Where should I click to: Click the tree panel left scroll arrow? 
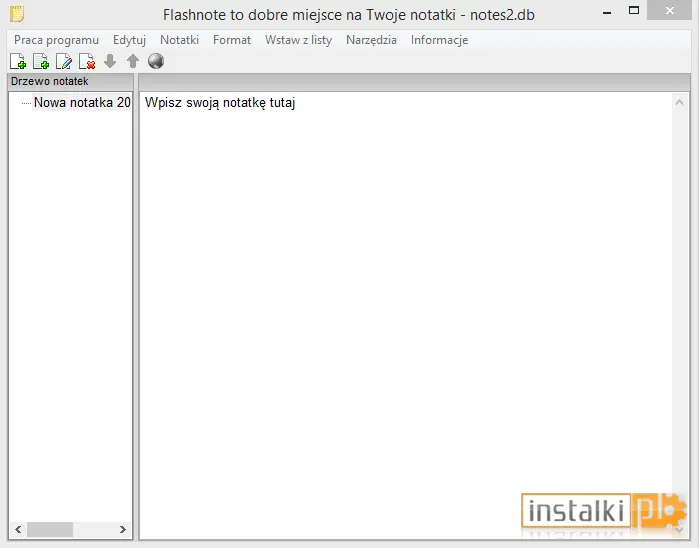[18, 529]
